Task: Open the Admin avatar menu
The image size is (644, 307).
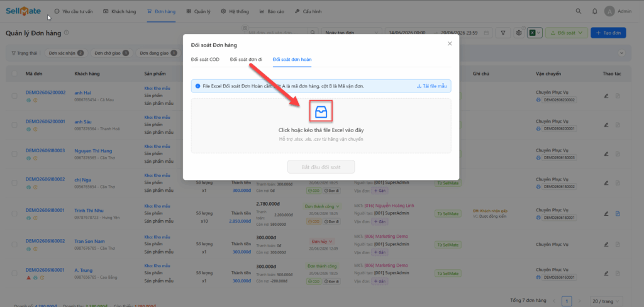Action: point(618,11)
